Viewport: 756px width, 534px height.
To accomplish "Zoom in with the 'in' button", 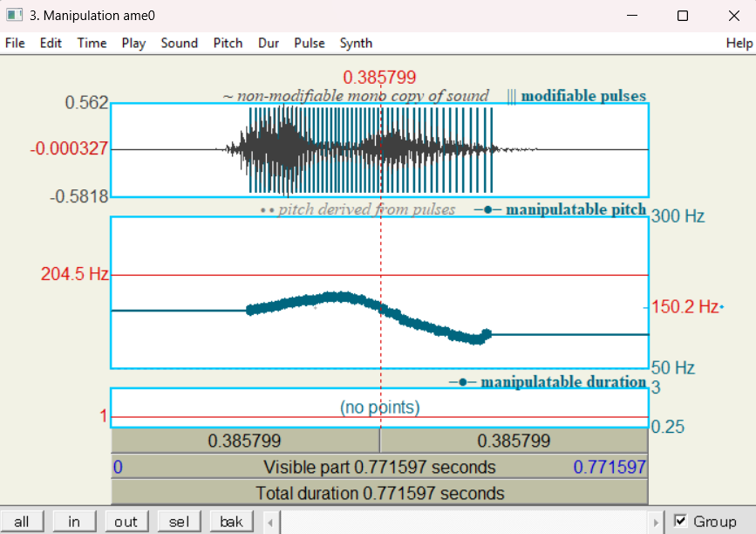I will (74, 522).
